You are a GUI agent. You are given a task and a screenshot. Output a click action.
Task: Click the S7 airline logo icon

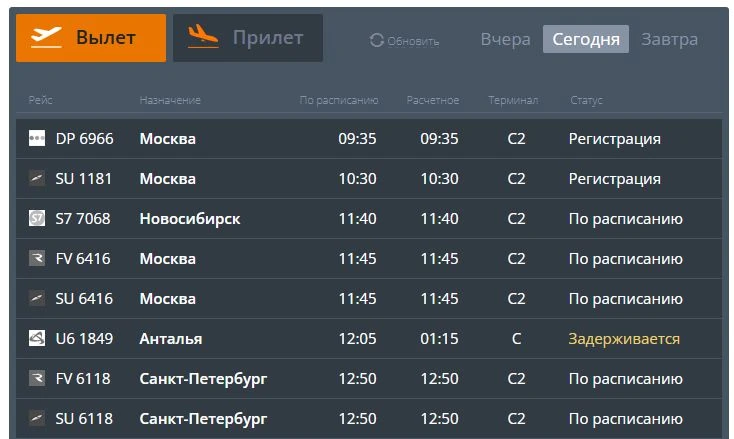37,218
